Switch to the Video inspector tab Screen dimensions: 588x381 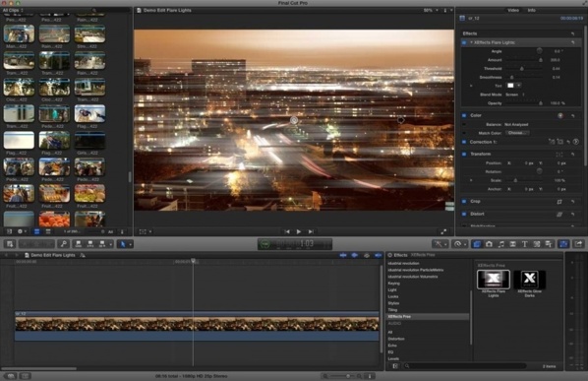tap(513, 10)
